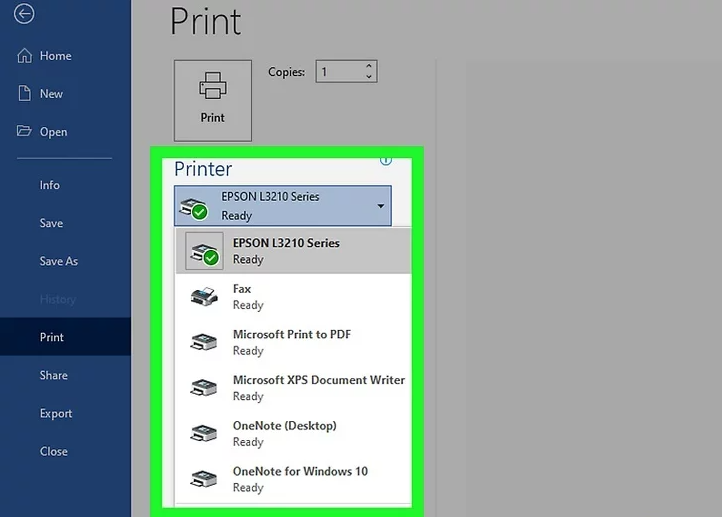The width and height of the screenshot is (722, 517).
Task: Click the EPSON printer icon in the selected combo box
Action: coord(194,208)
